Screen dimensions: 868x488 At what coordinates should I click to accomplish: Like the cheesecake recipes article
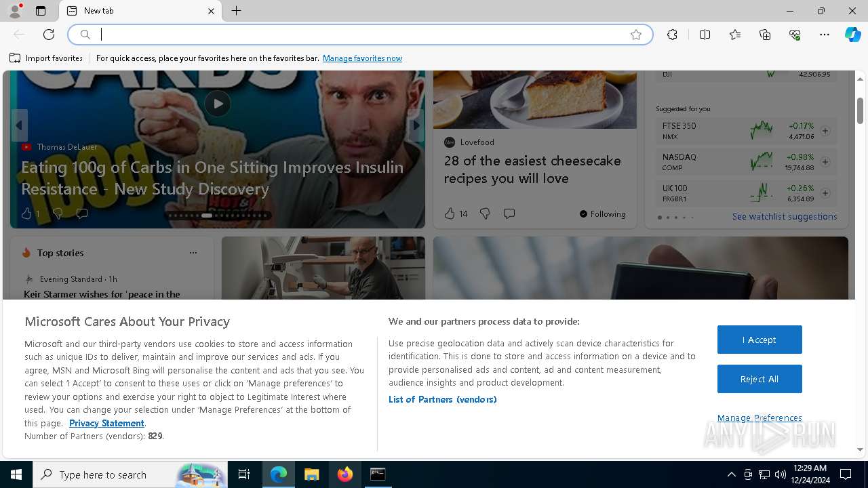point(456,213)
